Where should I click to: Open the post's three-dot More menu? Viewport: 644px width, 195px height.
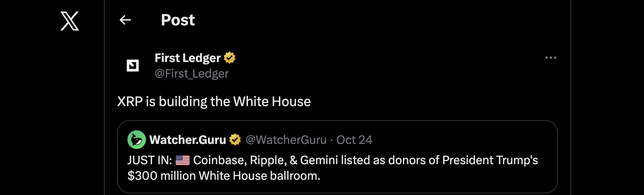click(x=551, y=58)
